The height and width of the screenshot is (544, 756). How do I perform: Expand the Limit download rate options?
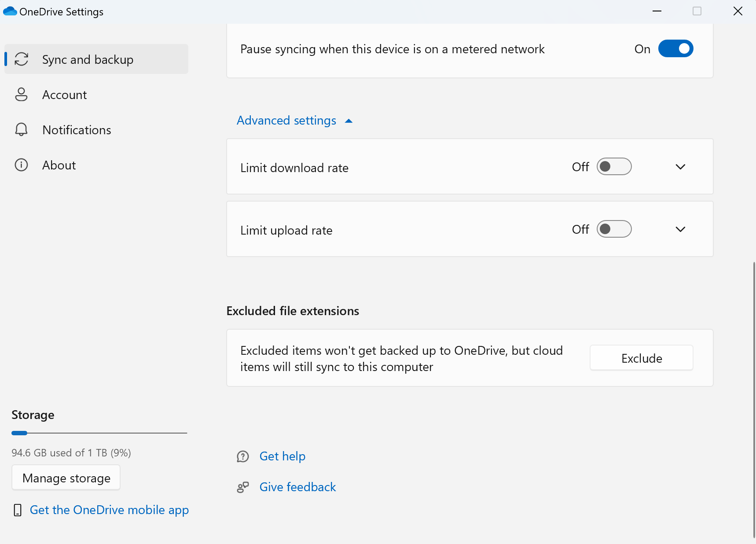[x=680, y=167]
